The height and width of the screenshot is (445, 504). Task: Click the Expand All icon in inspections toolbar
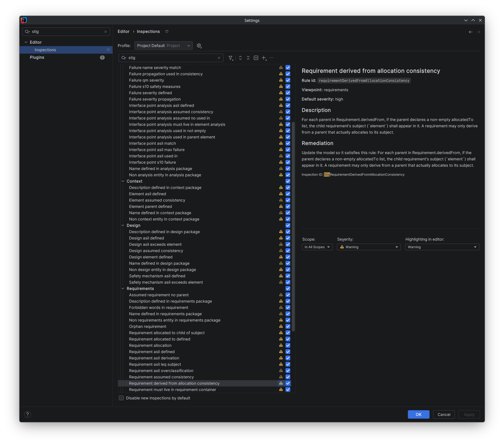(240, 58)
